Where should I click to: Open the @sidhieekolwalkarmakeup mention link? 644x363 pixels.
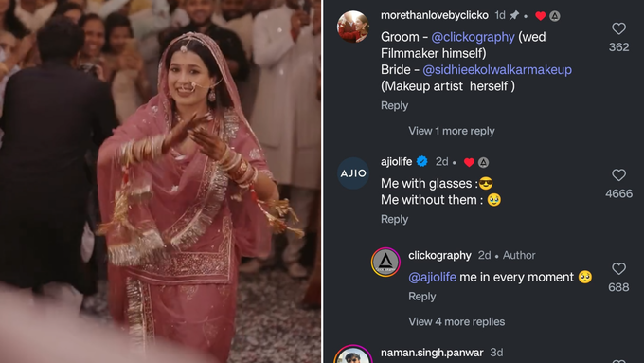(497, 70)
